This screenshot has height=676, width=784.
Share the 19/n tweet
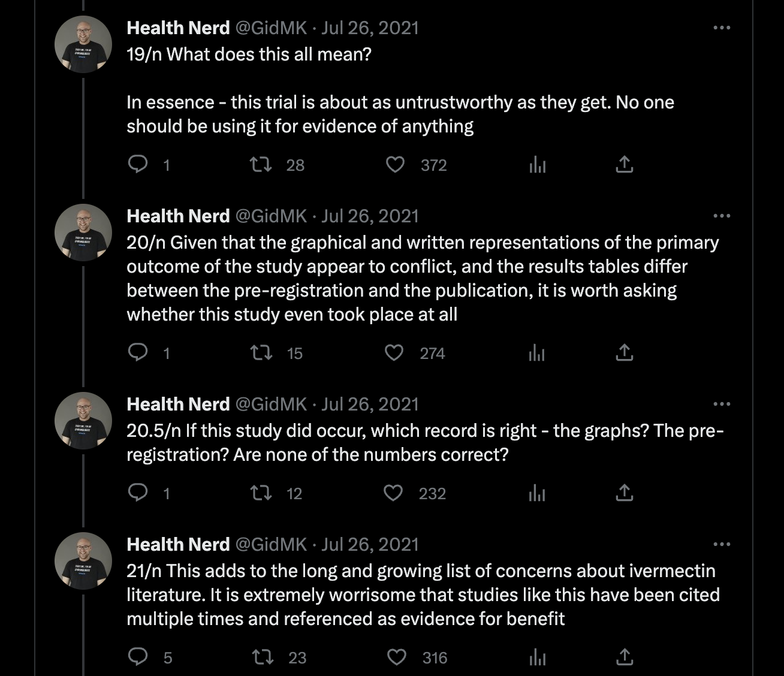pyautogui.click(x=625, y=164)
